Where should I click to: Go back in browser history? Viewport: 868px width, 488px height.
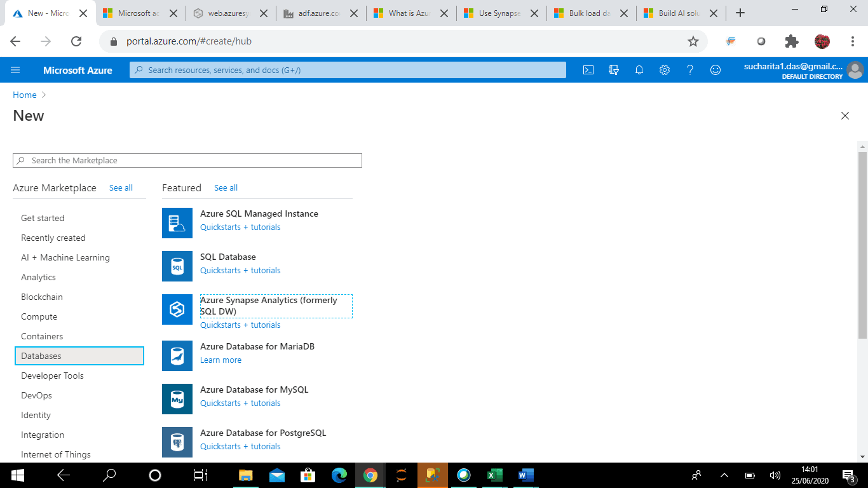point(15,41)
